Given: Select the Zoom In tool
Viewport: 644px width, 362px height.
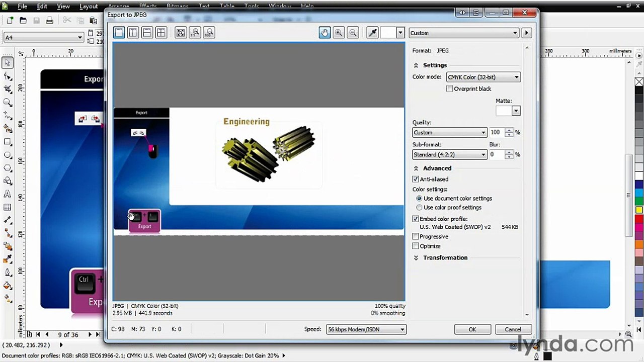Looking at the screenshot, I should tap(339, 33).
